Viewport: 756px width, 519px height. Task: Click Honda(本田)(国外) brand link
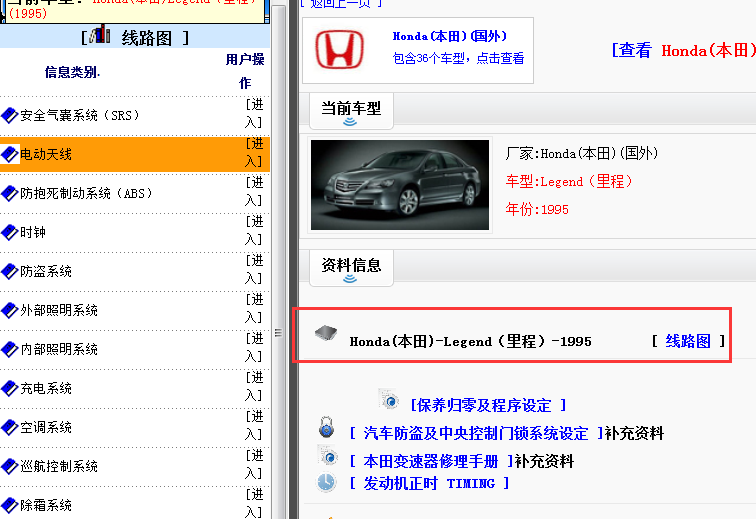[449, 36]
